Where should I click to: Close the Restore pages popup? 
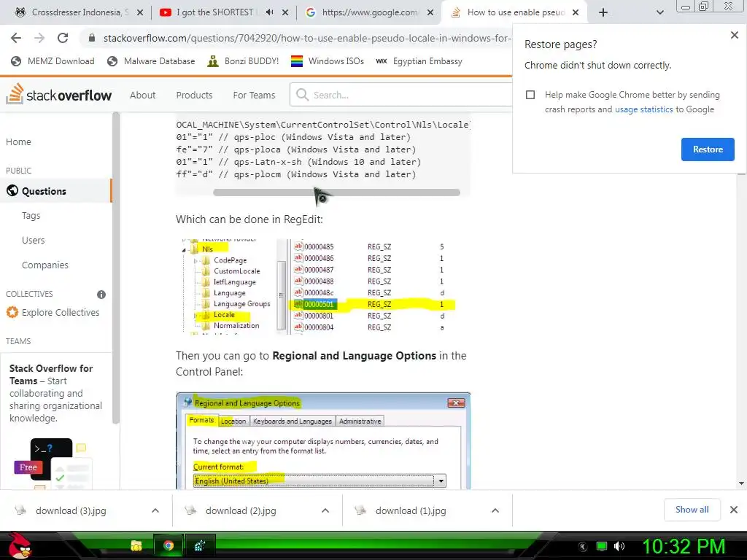734,35
